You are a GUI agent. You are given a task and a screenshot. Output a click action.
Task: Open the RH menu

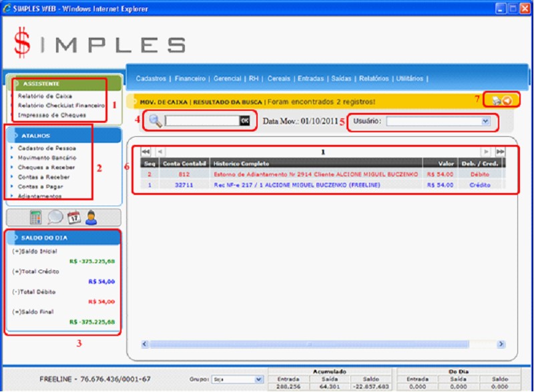(254, 78)
